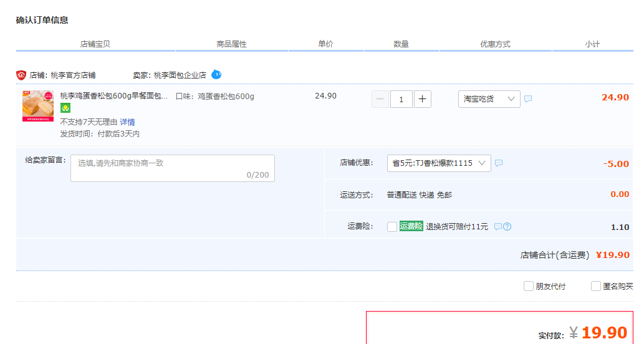Viewport: 644px width, 344px height.
Task: Increase quantity with the plus button
Action: 422,99
